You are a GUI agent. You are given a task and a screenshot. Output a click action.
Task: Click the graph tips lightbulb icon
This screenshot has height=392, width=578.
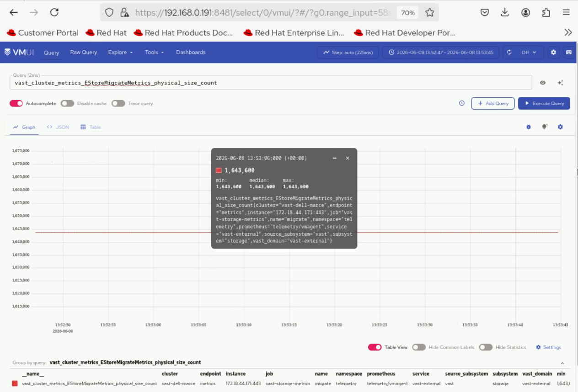point(545,127)
